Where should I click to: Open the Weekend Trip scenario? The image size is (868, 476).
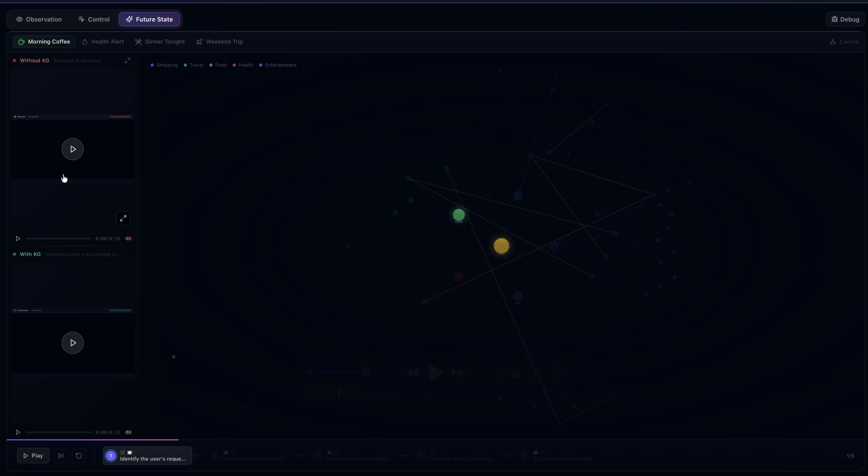point(220,42)
